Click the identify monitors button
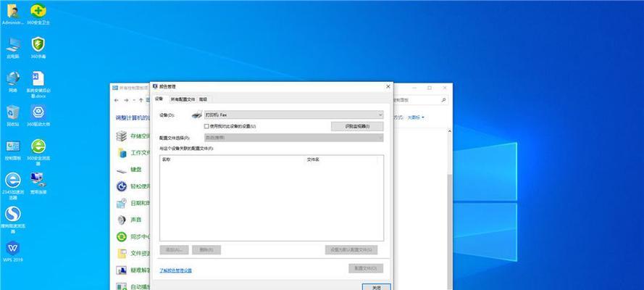This screenshot has width=644, height=290. 357,127
